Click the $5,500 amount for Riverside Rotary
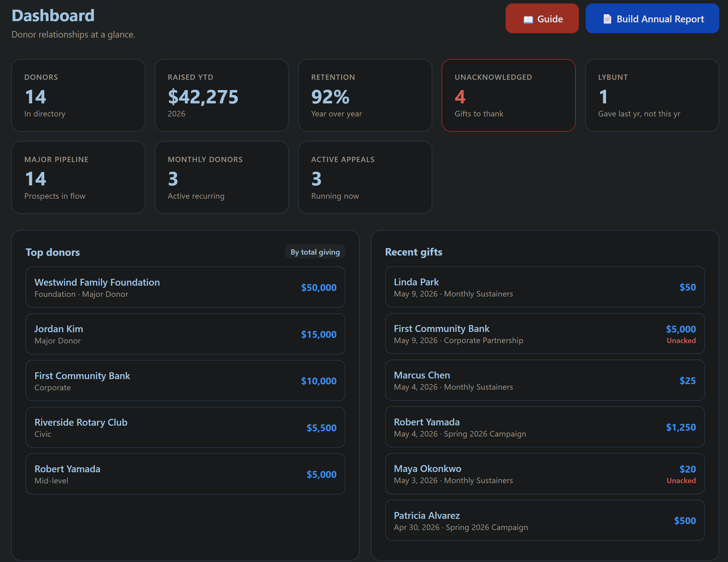This screenshot has height=562, width=728. pos(321,428)
